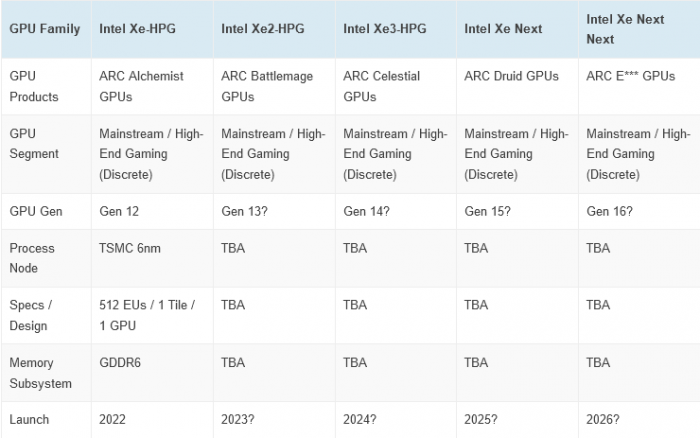Click the GDDR6 memory cell
Image resolution: width=700 pixels, height=438 pixels.
120,363
